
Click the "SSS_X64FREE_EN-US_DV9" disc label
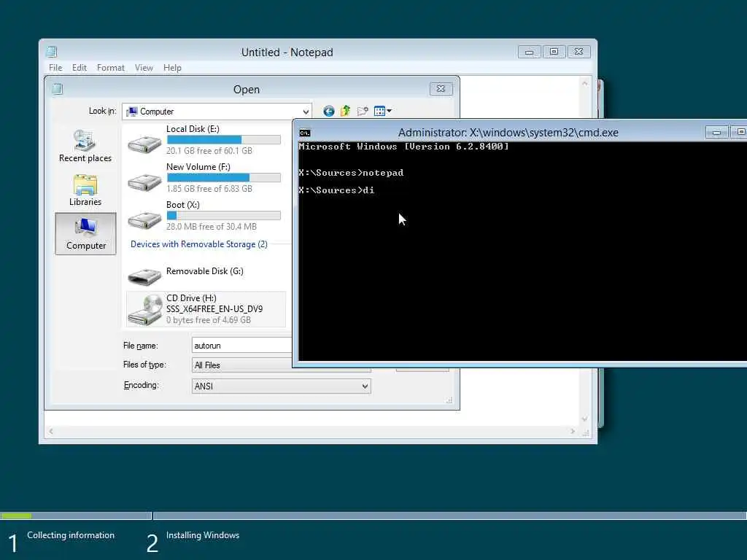[x=214, y=309]
